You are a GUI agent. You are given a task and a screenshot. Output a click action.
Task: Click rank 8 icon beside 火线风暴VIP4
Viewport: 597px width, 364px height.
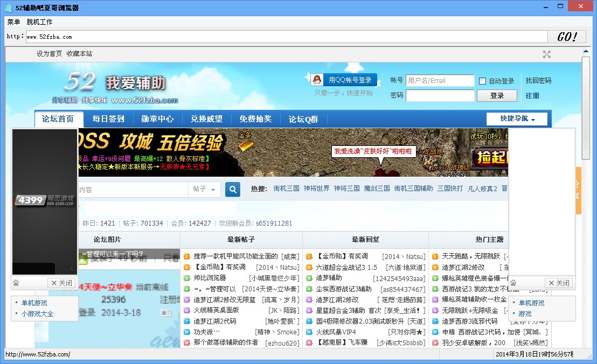coord(309,332)
